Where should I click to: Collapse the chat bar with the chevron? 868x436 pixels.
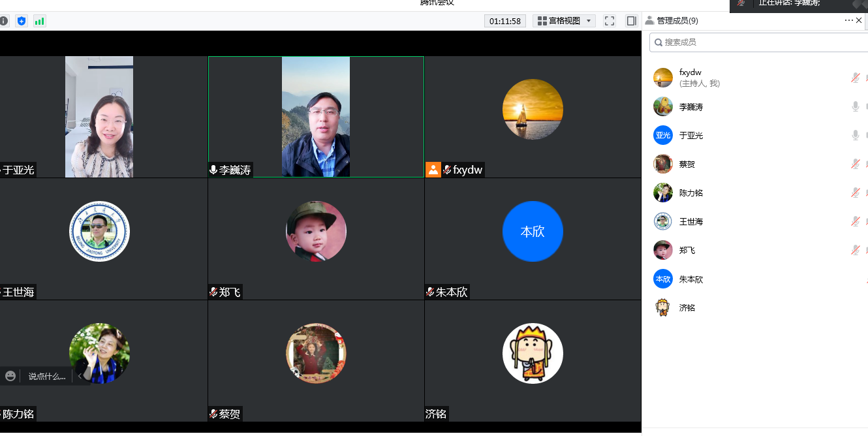click(x=80, y=376)
